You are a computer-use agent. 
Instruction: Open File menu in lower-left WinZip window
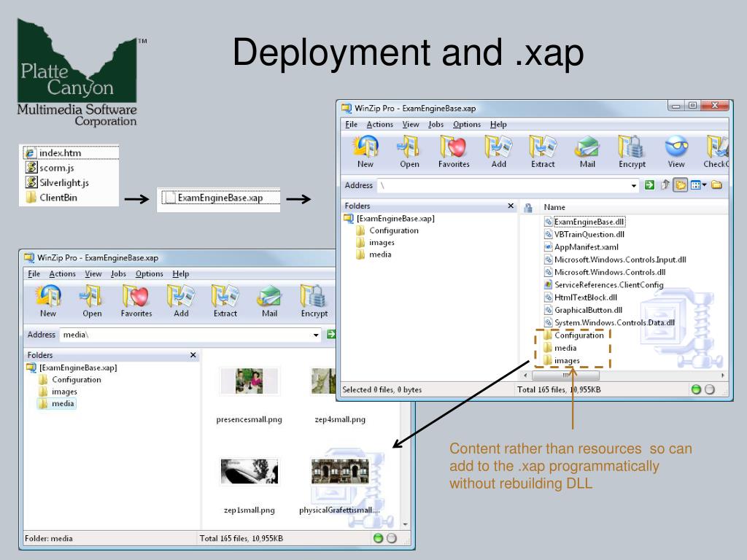[x=34, y=274]
